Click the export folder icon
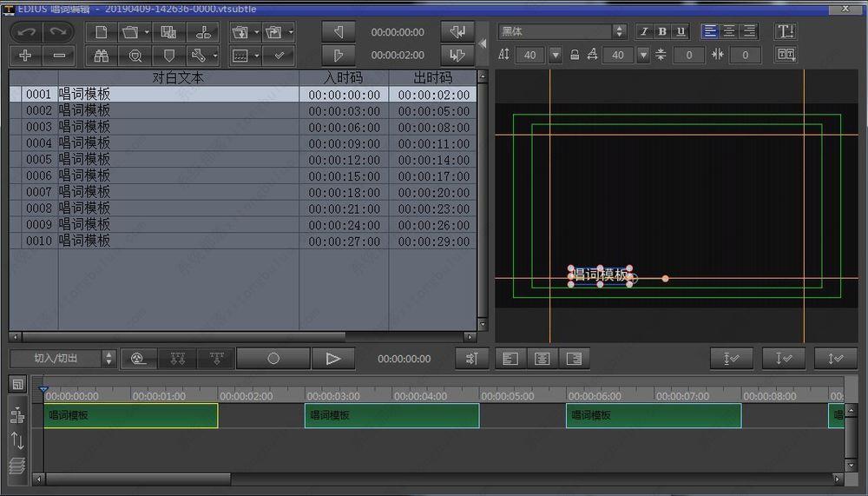Image resolution: width=868 pixels, height=496 pixels. click(x=274, y=32)
